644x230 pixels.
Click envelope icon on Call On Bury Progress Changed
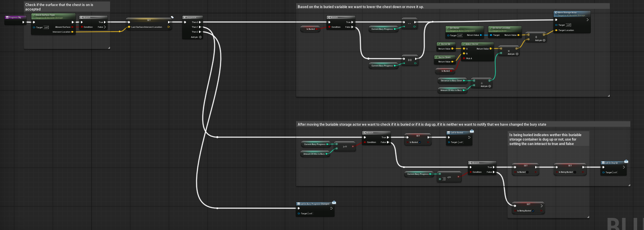coord(334,202)
